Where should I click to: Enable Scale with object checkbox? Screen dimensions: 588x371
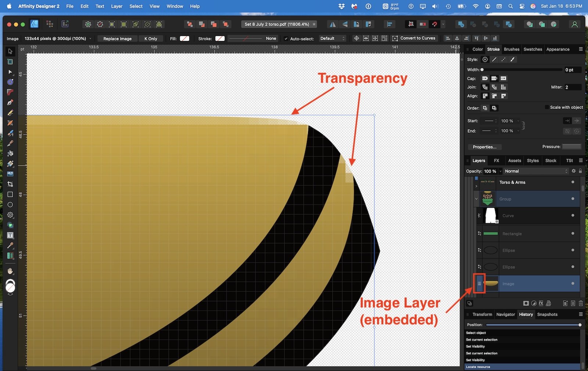[x=547, y=107]
